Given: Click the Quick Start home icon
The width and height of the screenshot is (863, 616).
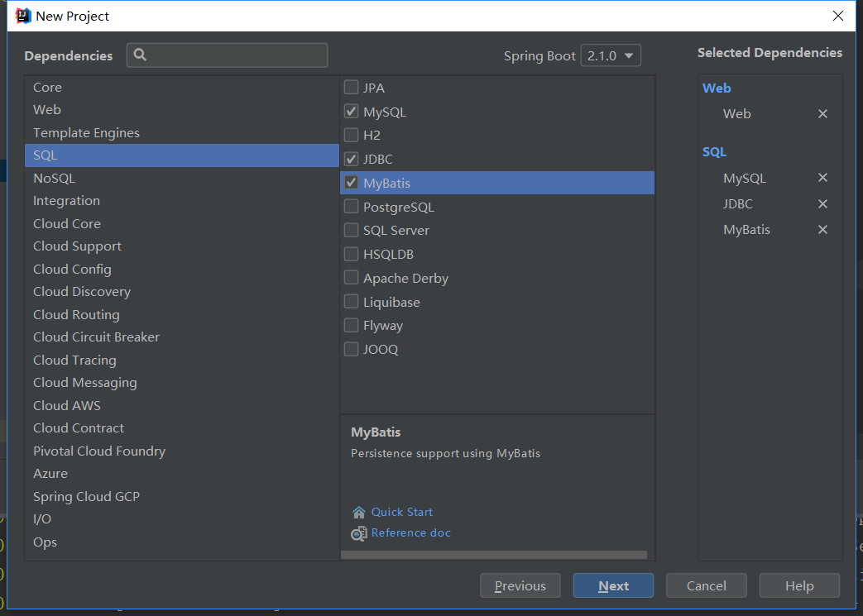Looking at the screenshot, I should pyautogui.click(x=358, y=512).
